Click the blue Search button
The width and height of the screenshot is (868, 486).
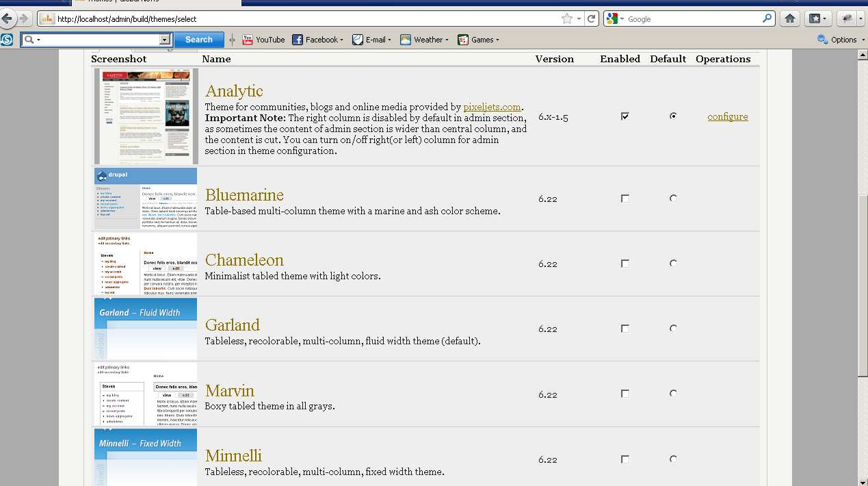click(x=198, y=40)
